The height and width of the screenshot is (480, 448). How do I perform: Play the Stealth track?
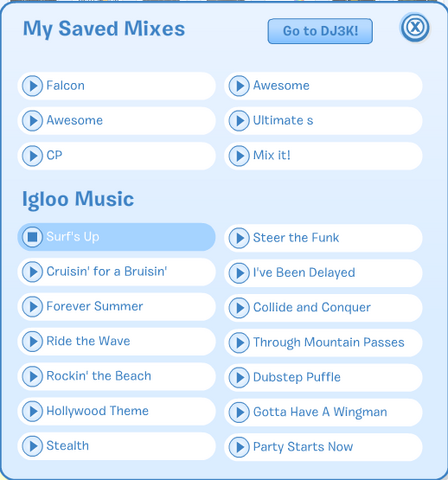click(x=32, y=446)
